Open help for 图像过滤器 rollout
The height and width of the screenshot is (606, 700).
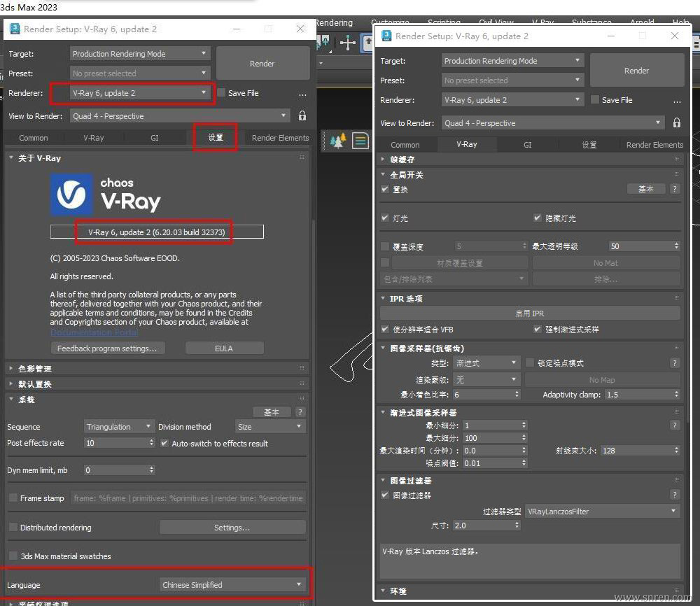(x=675, y=495)
